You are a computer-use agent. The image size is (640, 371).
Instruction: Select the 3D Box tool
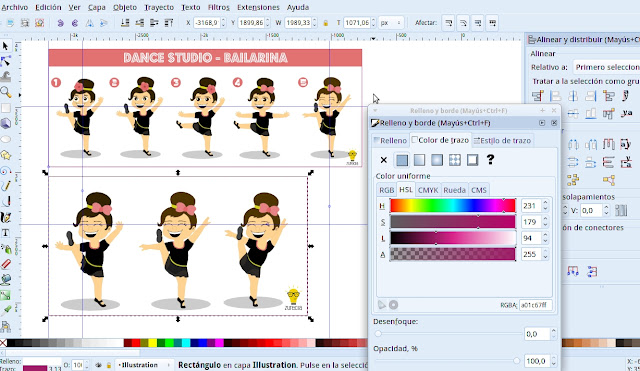(x=5, y=123)
